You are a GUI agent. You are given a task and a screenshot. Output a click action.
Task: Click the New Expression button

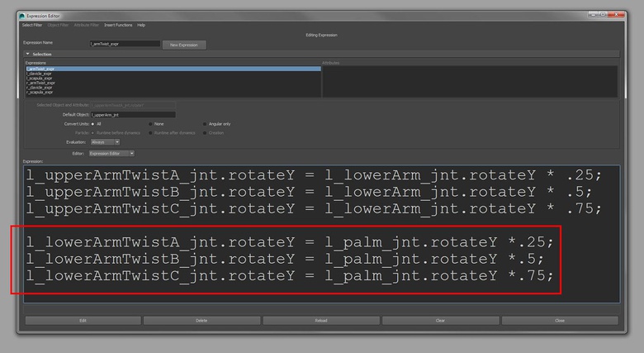(185, 45)
